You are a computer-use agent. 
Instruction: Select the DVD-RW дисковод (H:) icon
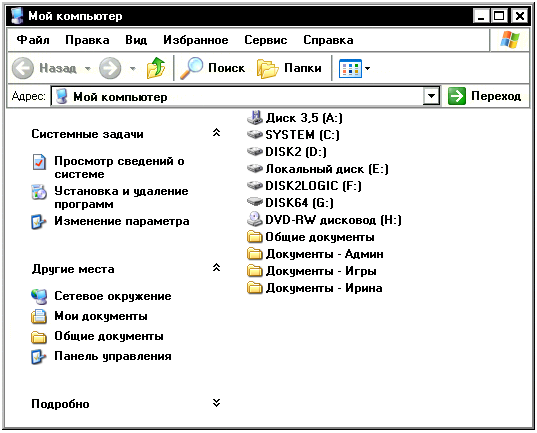(255, 219)
